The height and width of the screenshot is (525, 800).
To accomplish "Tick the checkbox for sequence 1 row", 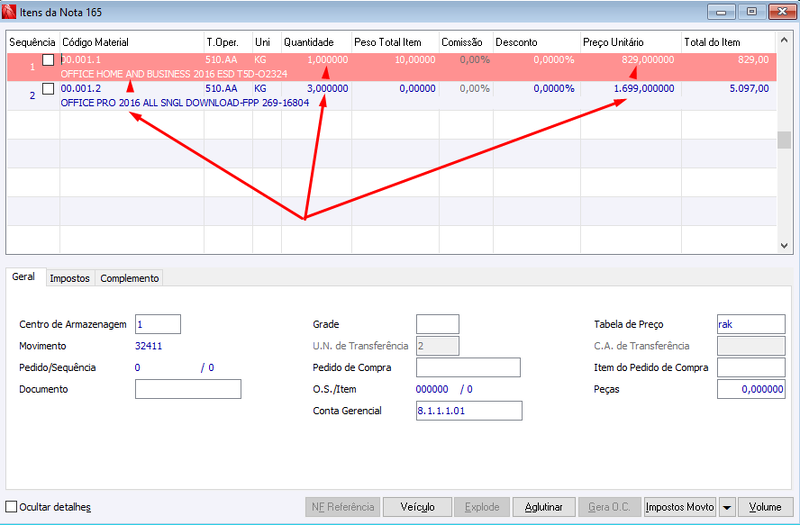I will (x=48, y=60).
